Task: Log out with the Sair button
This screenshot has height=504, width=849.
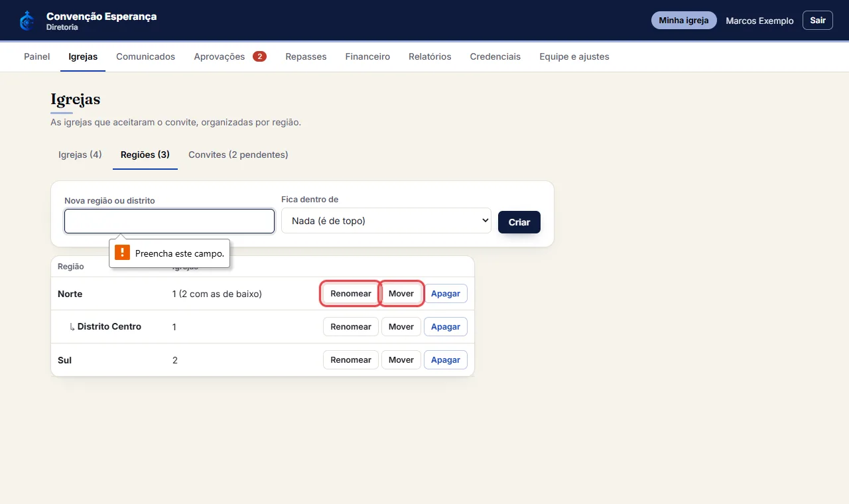Action: pos(818,21)
